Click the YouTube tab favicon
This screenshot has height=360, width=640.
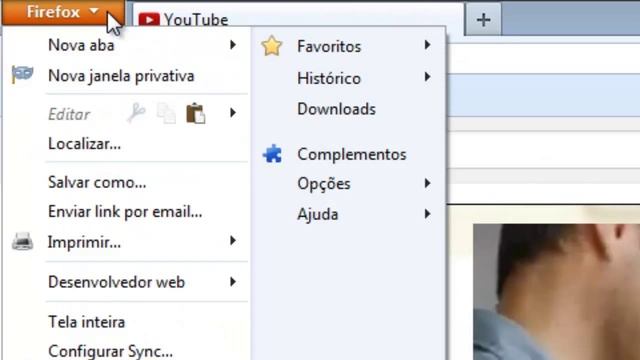pos(149,20)
